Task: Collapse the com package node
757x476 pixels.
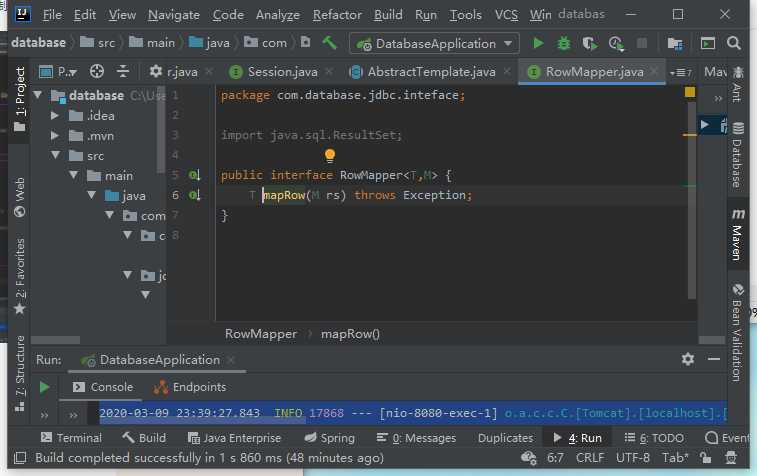Action: [x=110, y=215]
